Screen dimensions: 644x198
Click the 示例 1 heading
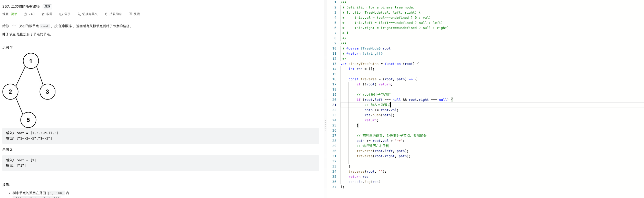8,47
